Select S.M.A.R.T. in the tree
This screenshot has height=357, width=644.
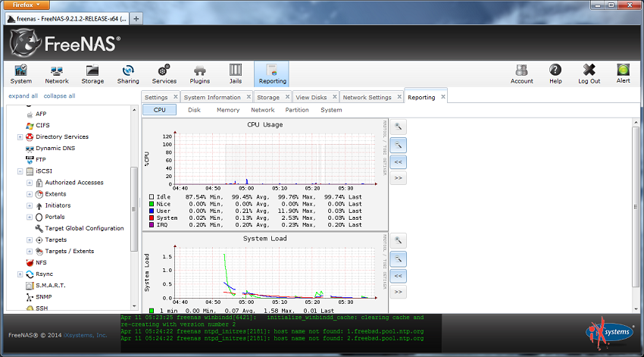[50, 286]
